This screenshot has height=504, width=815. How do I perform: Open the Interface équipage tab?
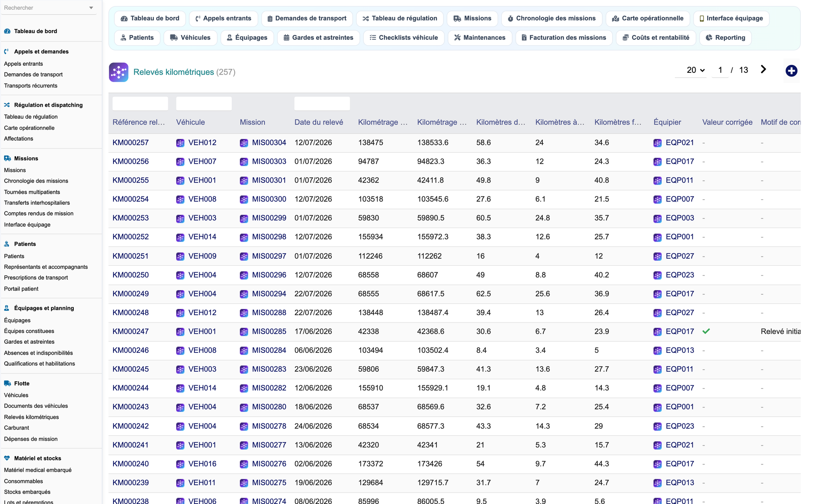(x=731, y=18)
